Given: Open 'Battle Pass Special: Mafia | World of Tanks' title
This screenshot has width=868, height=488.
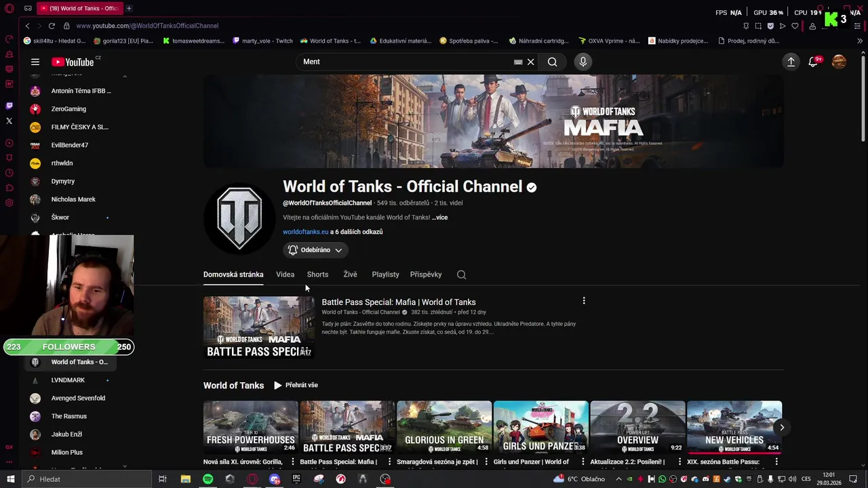Looking at the screenshot, I should [399, 302].
